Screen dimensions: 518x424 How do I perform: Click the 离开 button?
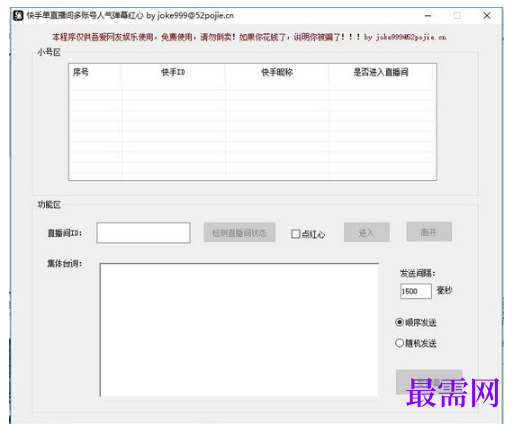(x=429, y=232)
